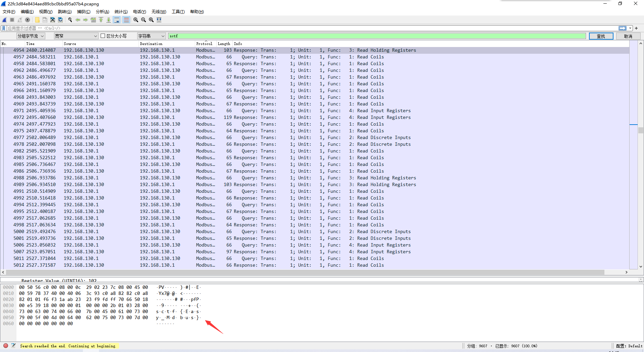Zoom in on packet list text

click(x=136, y=20)
